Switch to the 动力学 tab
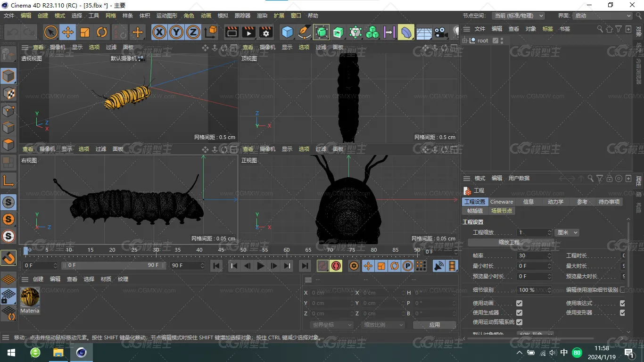644x362 pixels. [x=555, y=202]
